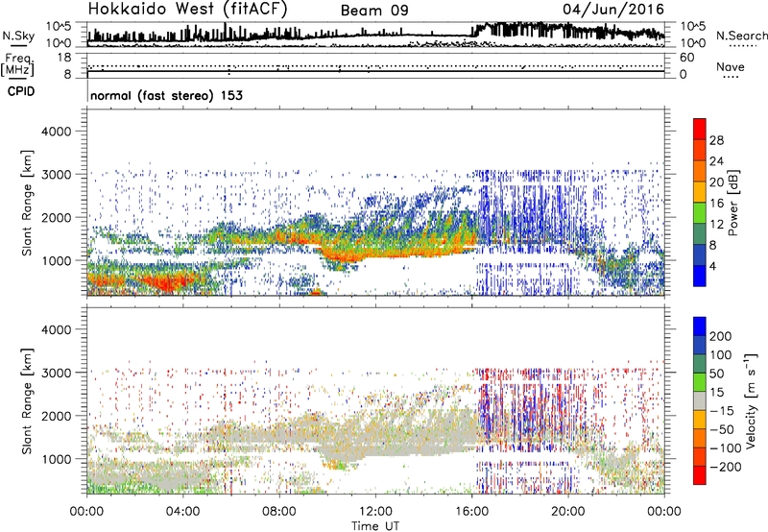Click the Nave axis tick "60"
The width and height of the screenshot is (768, 532).
point(686,58)
